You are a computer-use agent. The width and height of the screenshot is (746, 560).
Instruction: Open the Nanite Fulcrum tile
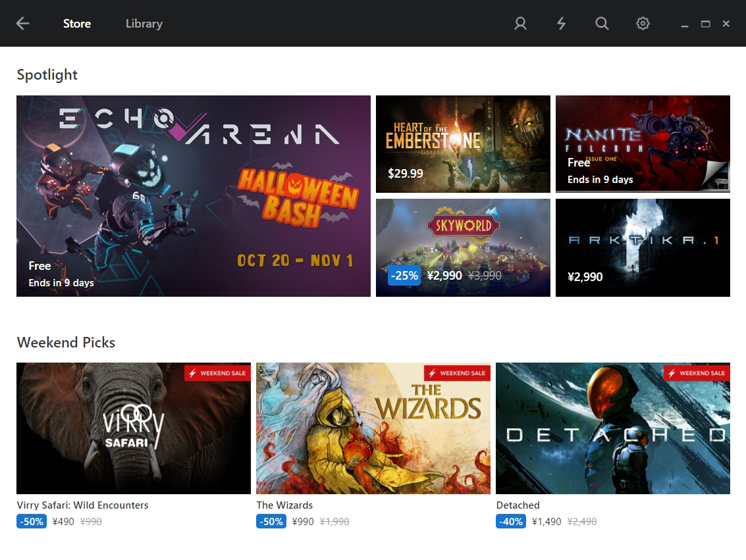[x=643, y=144]
